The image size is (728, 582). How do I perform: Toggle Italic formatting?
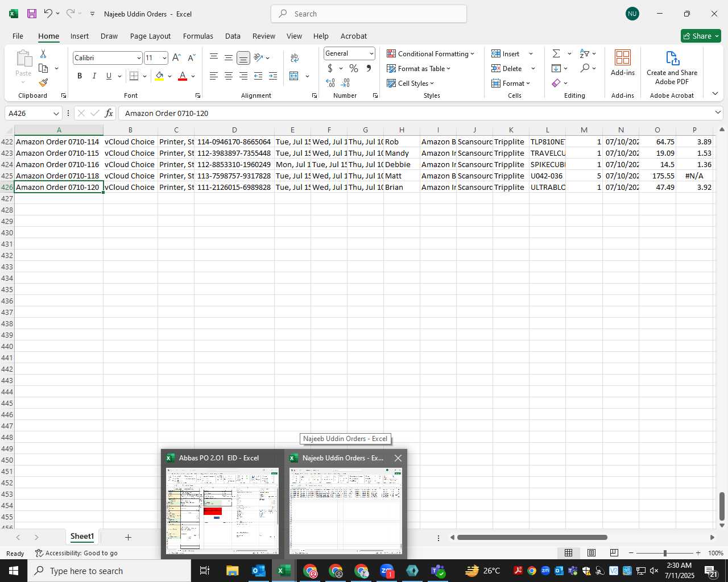(94, 76)
